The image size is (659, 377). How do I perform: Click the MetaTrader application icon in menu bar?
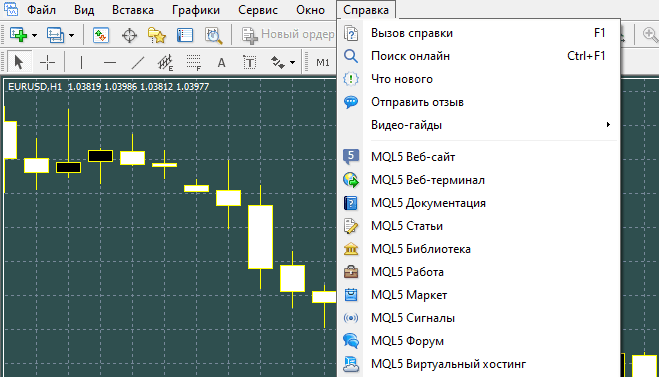[x=11, y=9]
